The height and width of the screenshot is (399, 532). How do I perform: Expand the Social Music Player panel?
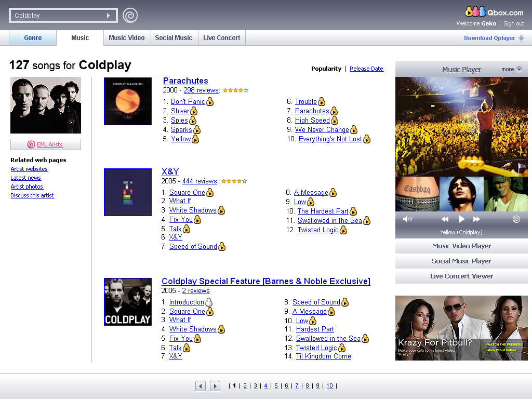tap(461, 261)
